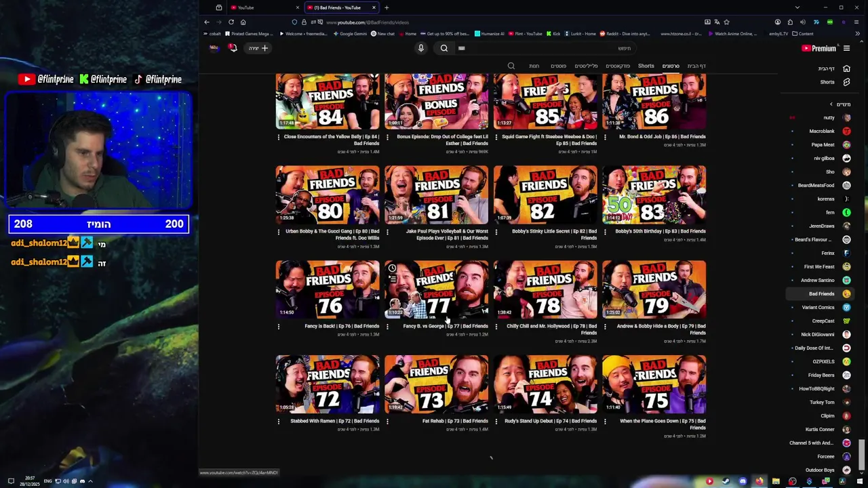Expand the subscriptions מינויים section chevron
The width and height of the screenshot is (868, 488).
point(831,104)
